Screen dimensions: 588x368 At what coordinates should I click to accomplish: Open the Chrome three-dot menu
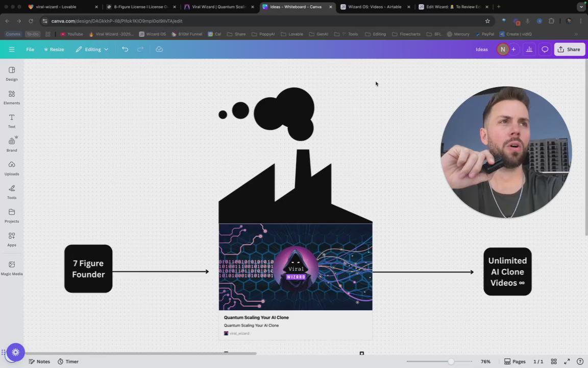pyautogui.click(x=580, y=21)
